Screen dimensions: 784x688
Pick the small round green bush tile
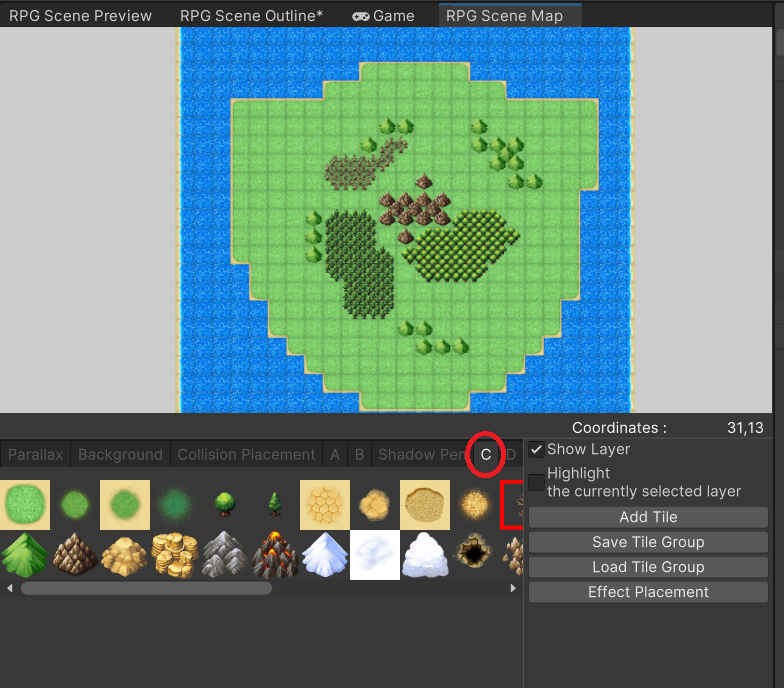pyautogui.click(x=75, y=504)
